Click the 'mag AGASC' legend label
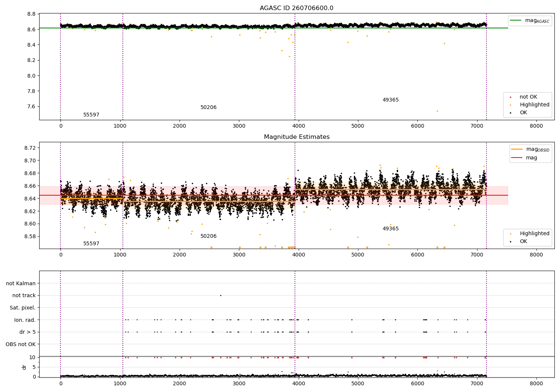Screen dimensions: 560x392 pos(537,21)
